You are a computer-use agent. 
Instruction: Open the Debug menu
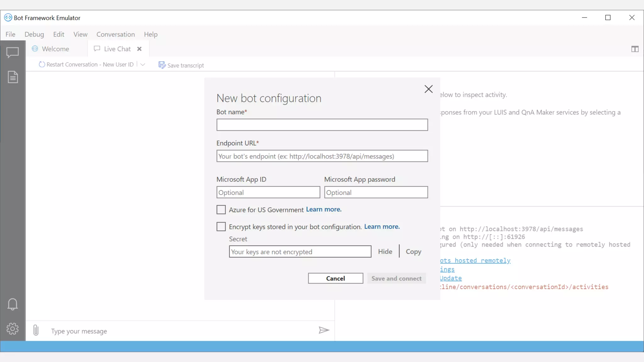pyautogui.click(x=34, y=34)
